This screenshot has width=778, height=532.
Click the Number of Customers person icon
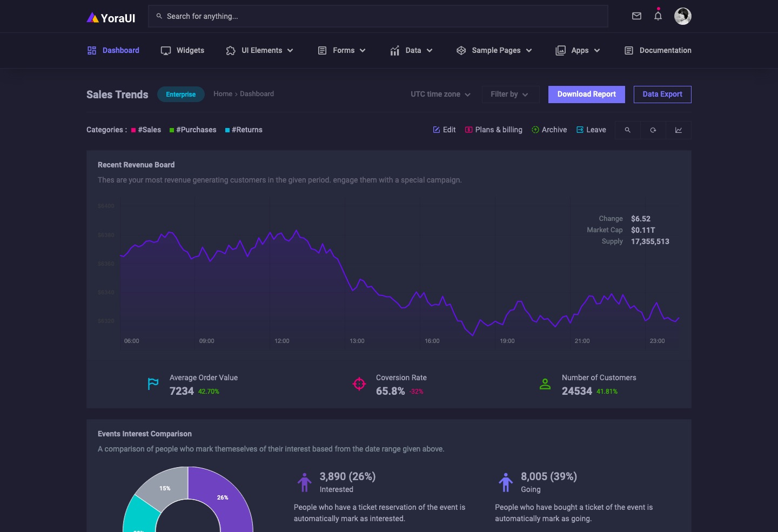point(545,384)
